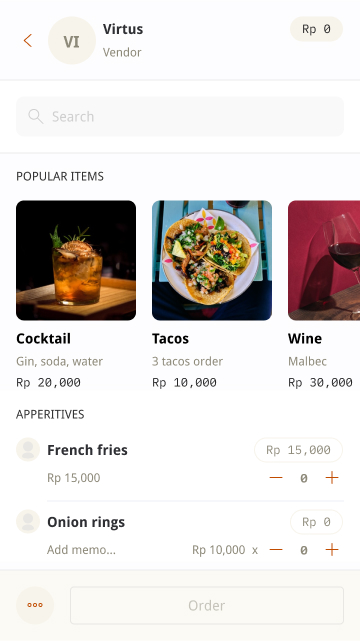Click the Order button

pyautogui.click(x=207, y=605)
